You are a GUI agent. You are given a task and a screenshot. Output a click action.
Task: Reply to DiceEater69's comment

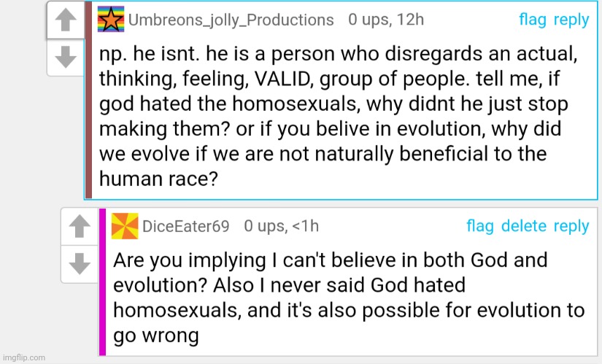point(571,227)
